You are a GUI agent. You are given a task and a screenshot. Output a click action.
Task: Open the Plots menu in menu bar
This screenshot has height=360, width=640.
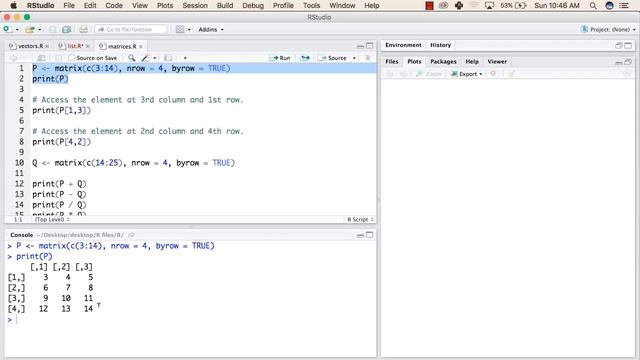[x=165, y=6]
